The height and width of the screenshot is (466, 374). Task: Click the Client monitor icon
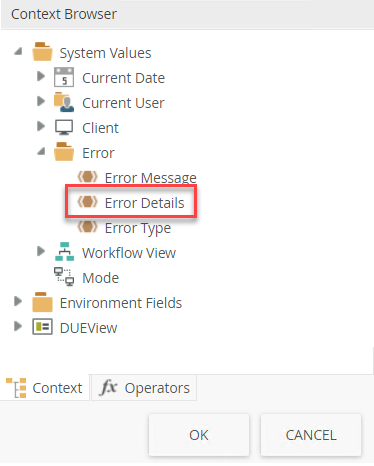64,127
